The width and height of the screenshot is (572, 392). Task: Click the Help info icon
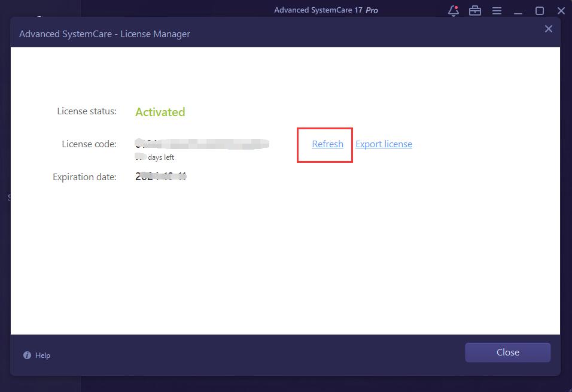tap(27, 355)
